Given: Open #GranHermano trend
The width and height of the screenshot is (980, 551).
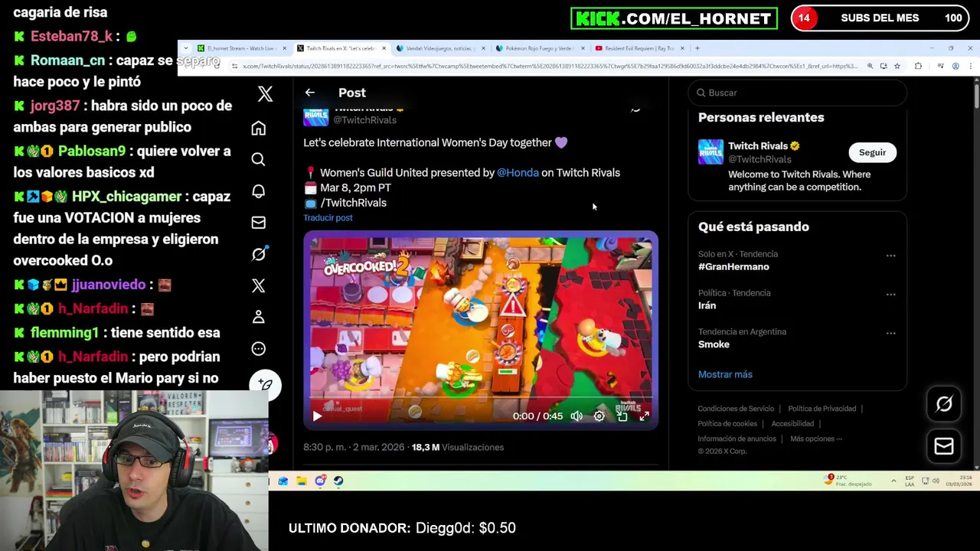Looking at the screenshot, I should tap(733, 267).
